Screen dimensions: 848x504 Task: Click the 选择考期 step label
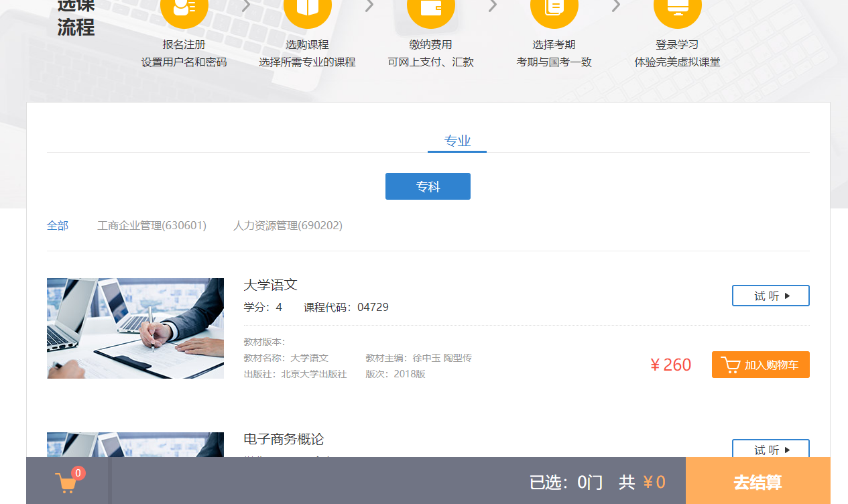click(x=554, y=45)
